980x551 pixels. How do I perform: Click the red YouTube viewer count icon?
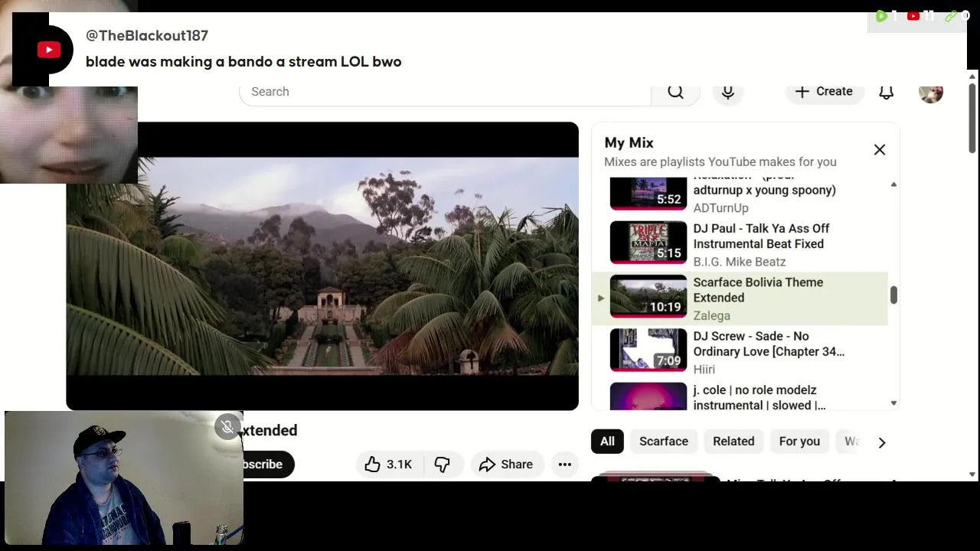click(x=913, y=15)
